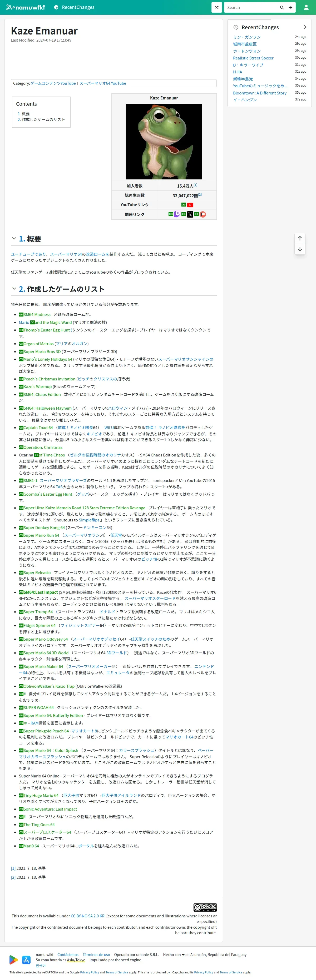Viewport: 316px width, 980px height.
Task: Open Goomba's Easter Egg Hunt link
Action: 45,495
